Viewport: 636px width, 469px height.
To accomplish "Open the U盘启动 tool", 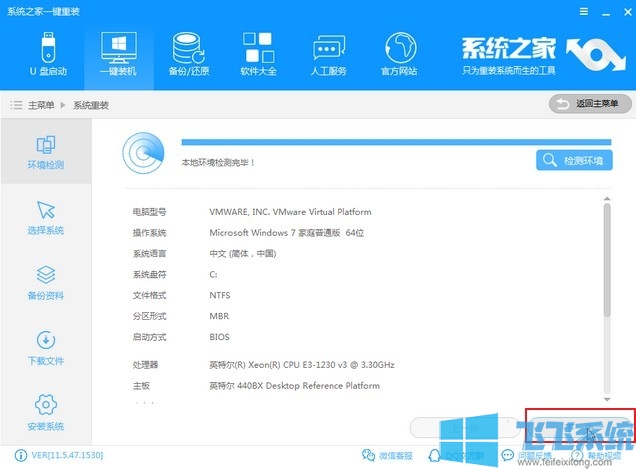I will (x=48, y=54).
